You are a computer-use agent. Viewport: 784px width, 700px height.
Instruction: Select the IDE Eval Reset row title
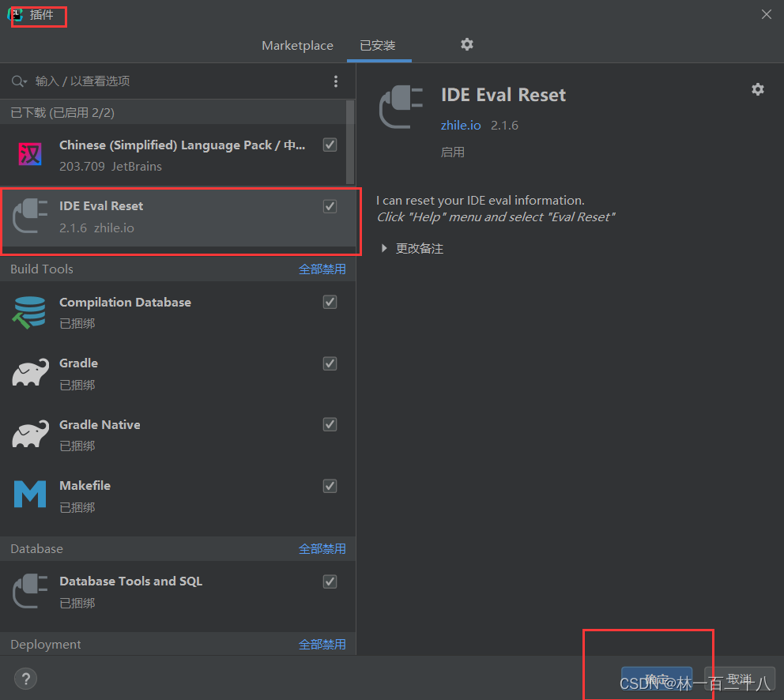point(101,206)
